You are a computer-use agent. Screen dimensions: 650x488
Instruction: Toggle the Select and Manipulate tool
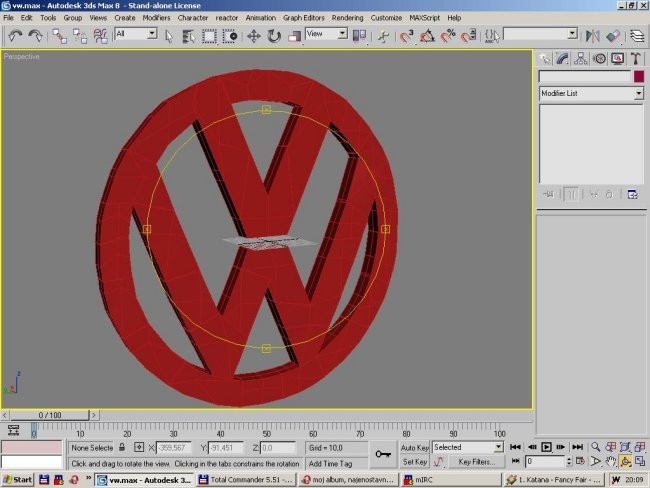click(383, 36)
